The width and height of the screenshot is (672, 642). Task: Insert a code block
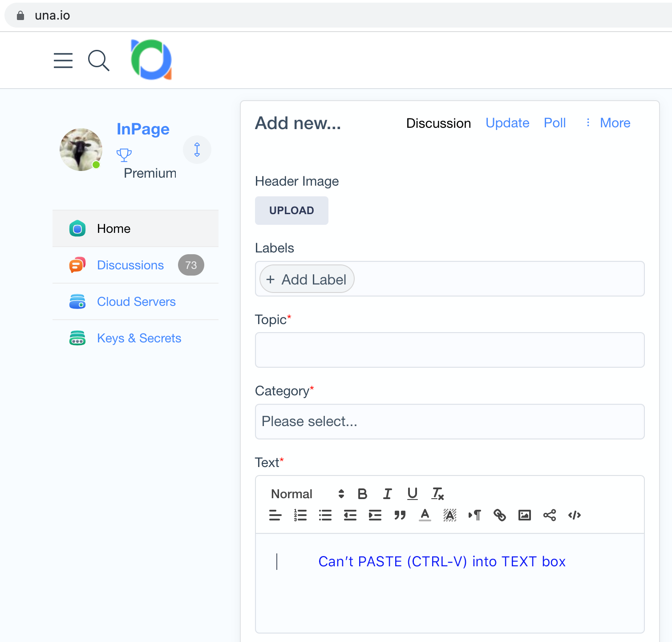tap(575, 515)
